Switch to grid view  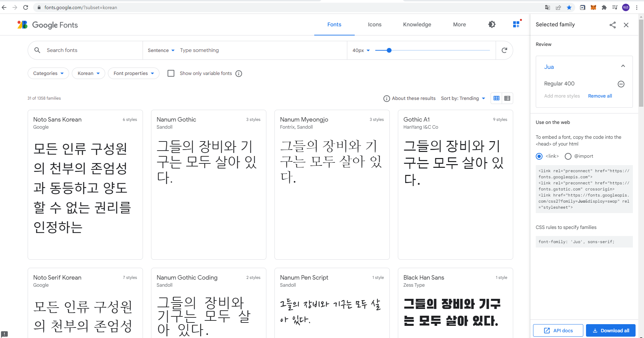(496, 98)
